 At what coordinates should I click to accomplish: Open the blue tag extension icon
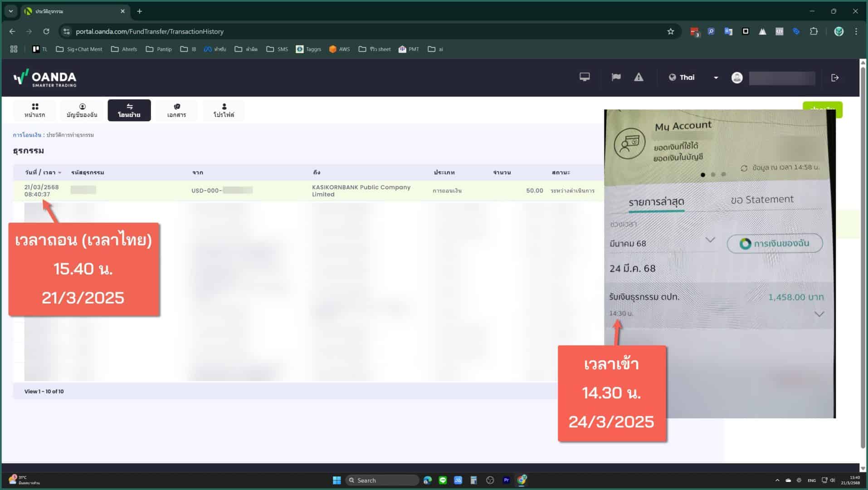pos(796,31)
